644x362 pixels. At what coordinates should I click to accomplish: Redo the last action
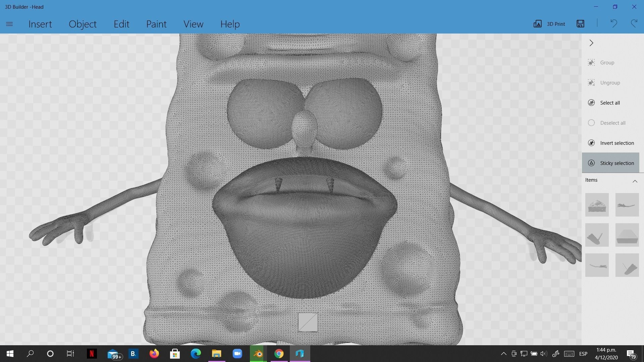634,23
